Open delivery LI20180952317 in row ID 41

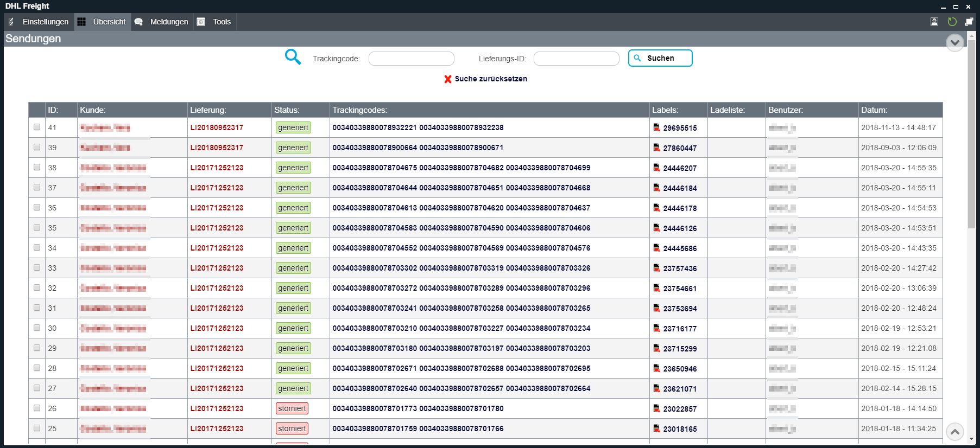pos(217,127)
